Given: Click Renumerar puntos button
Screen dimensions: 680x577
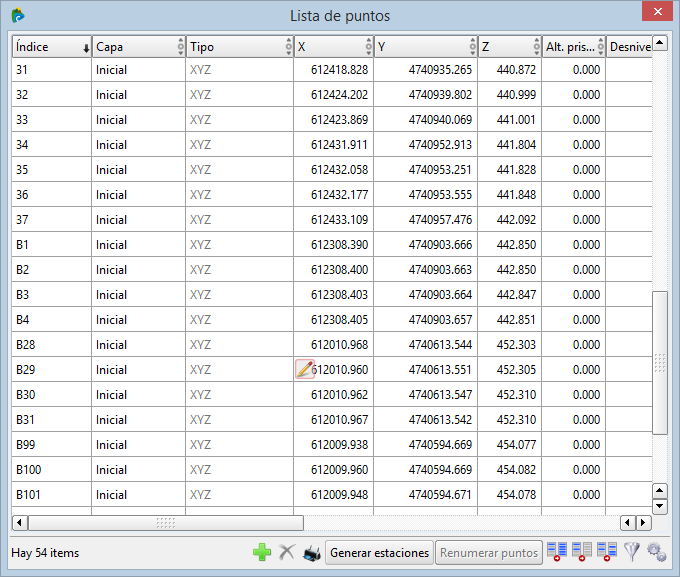Looking at the screenshot, I should coord(489,553).
